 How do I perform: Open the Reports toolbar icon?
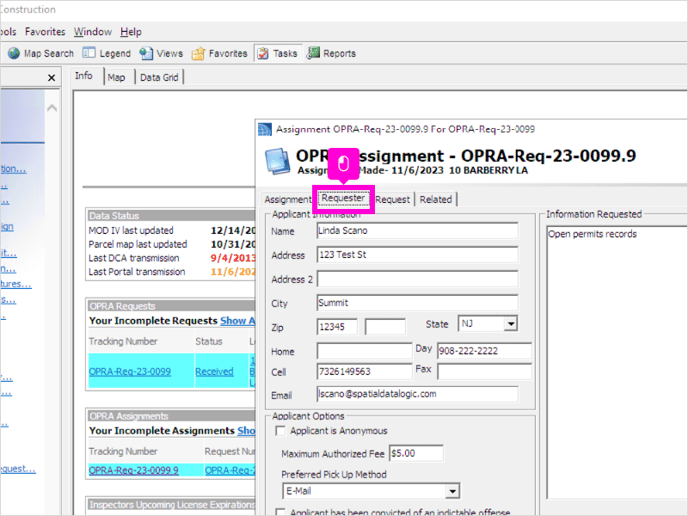(x=313, y=53)
